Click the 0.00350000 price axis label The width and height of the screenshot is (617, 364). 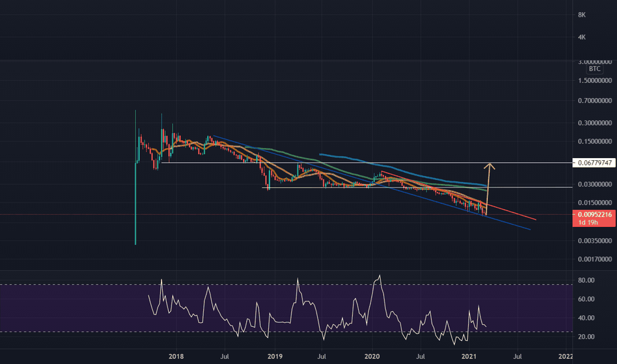coord(594,240)
